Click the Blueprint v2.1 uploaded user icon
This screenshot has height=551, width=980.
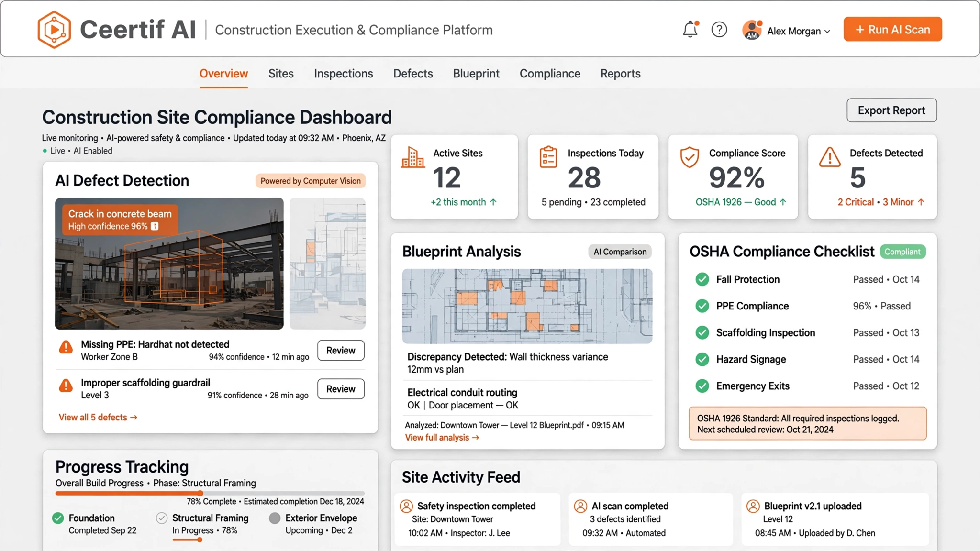(753, 506)
